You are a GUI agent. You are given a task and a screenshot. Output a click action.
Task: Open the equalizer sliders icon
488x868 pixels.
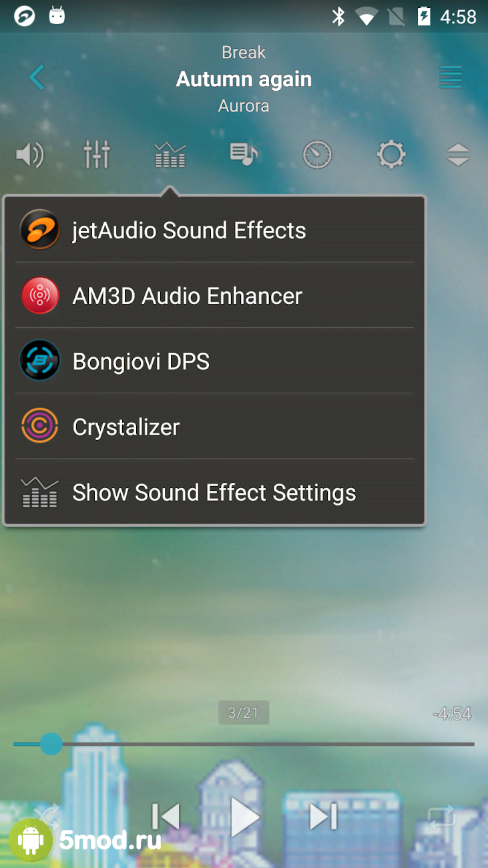tap(97, 155)
